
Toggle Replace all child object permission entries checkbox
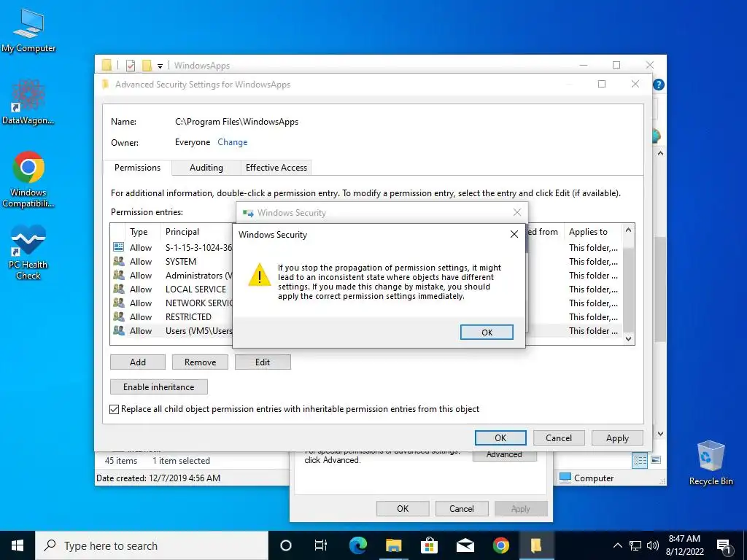[x=115, y=409]
